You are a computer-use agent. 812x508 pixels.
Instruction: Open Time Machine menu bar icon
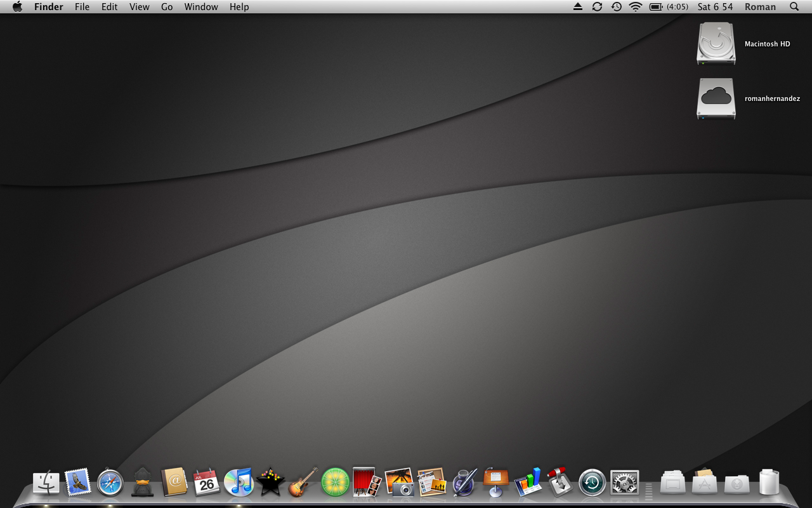click(x=616, y=7)
